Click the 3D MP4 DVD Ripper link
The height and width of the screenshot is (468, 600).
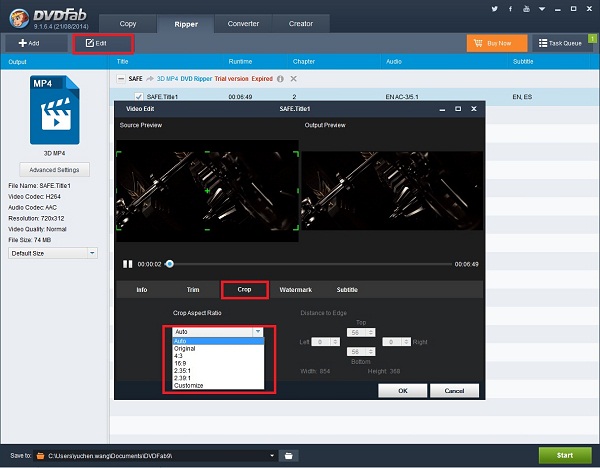click(184, 79)
